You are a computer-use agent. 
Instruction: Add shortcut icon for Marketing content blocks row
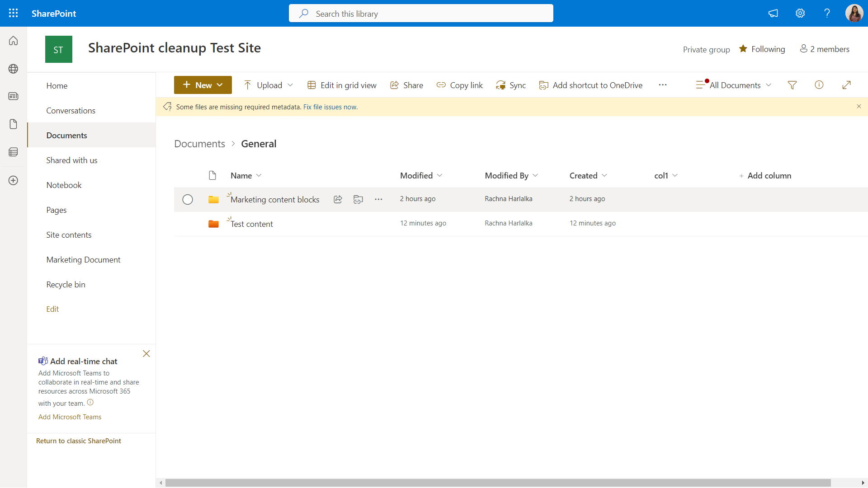[x=358, y=199]
